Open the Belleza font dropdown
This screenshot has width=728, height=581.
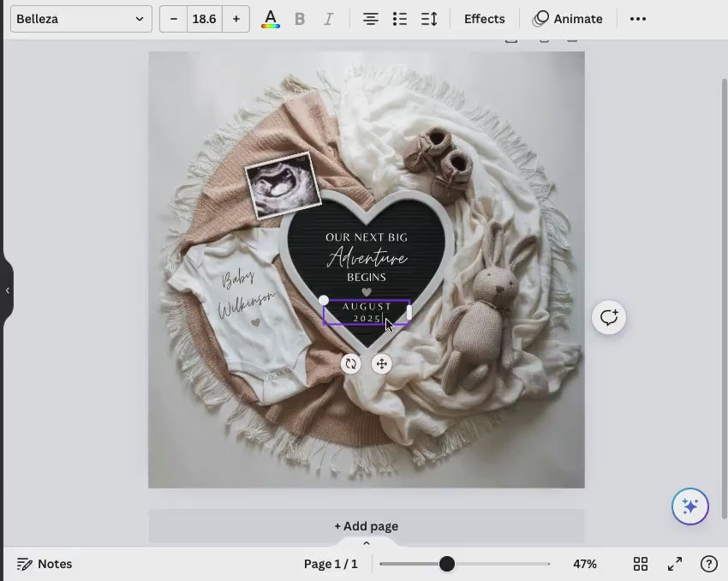pos(81,19)
